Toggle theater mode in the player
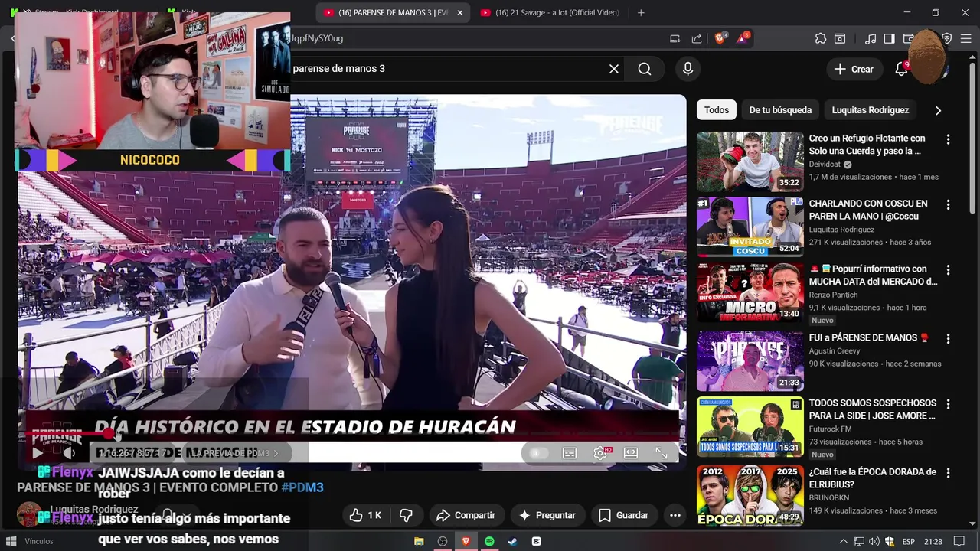The width and height of the screenshot is (980, 551). 631,453
